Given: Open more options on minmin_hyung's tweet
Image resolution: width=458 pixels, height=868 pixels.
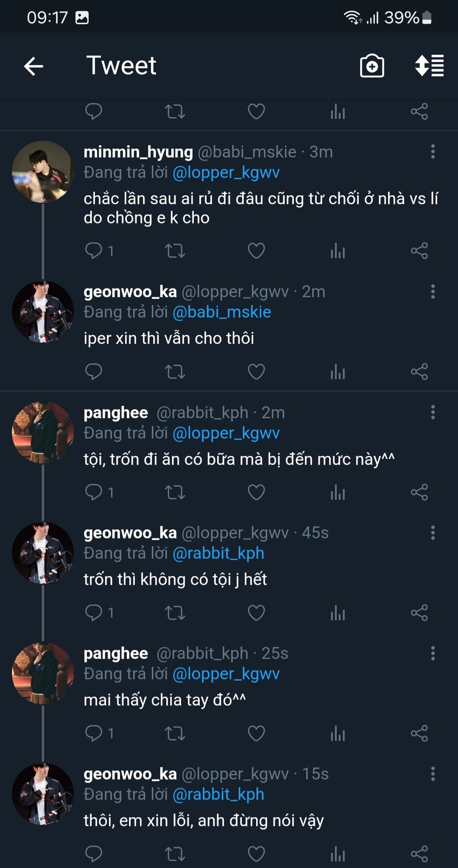Looking at the screenshot, I should [433, 152].
